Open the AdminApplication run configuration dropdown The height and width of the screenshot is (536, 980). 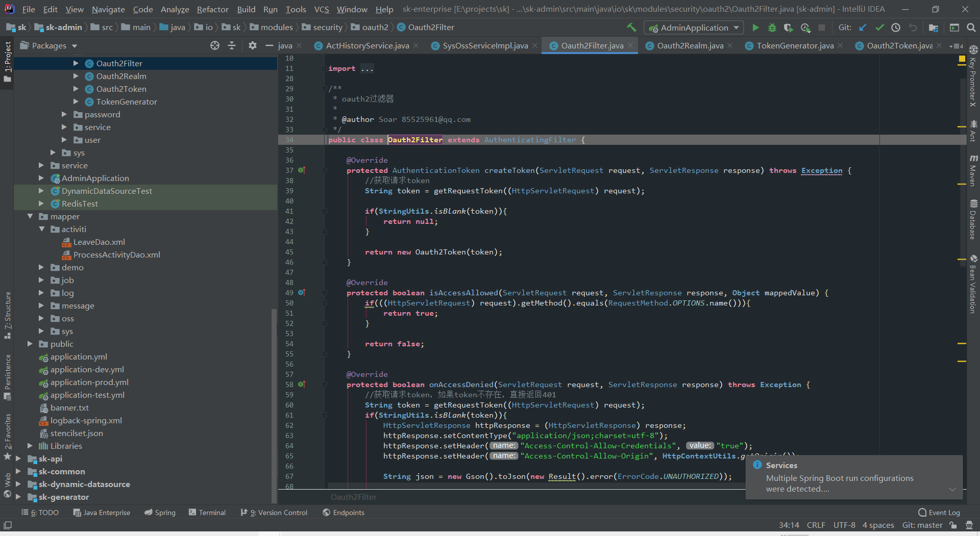[694, 28]
